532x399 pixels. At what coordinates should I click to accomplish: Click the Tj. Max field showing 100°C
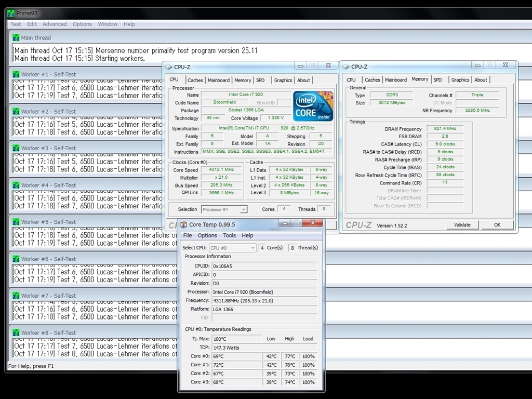tap(237, 339)
